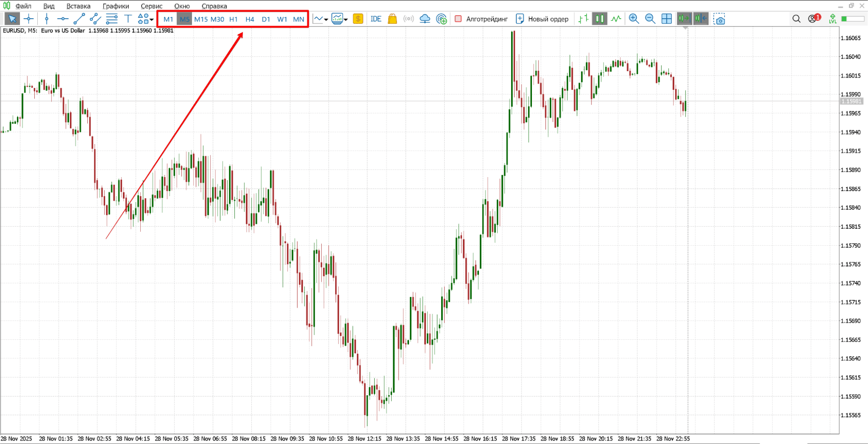868x444 pixels.
Task: Open the shapes objects dropdown arrow
Action: coord(152,19)
